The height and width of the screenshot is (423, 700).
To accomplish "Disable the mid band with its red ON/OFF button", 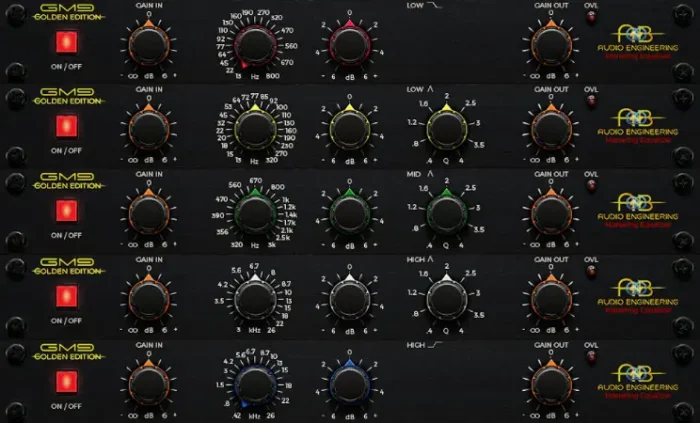I will coord(68,212).
